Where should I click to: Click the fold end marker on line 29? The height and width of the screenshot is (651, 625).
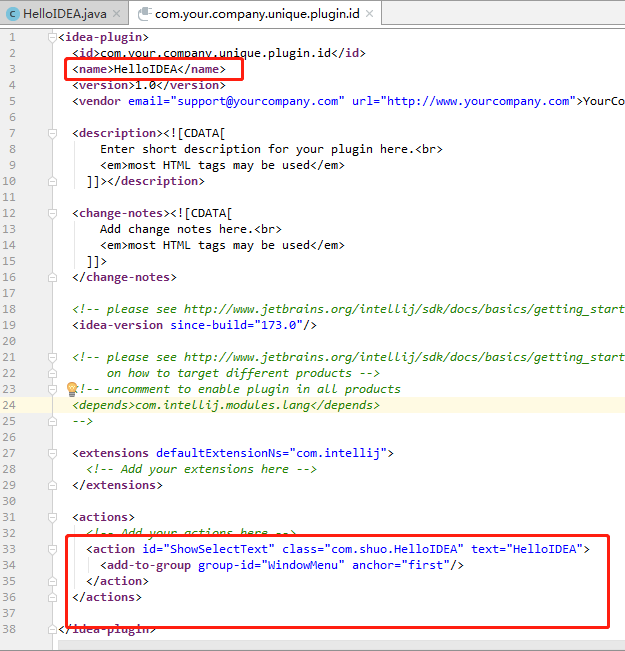(x=52, y=485)
